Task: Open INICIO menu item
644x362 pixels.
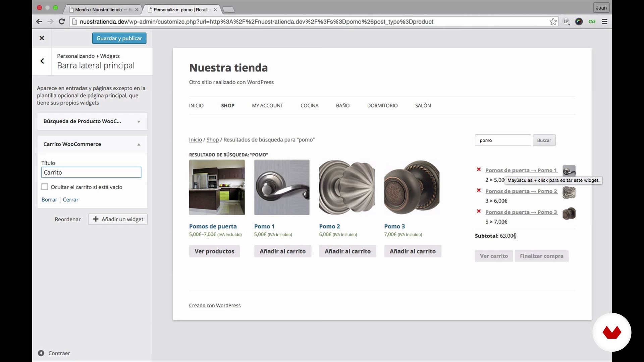Action: (196, 106)
